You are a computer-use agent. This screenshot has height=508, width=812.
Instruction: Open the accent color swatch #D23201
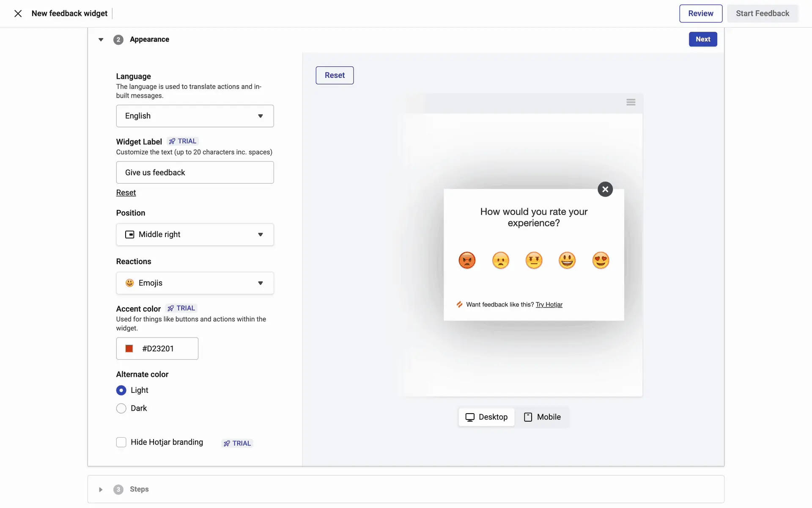(x=129, y=348)
